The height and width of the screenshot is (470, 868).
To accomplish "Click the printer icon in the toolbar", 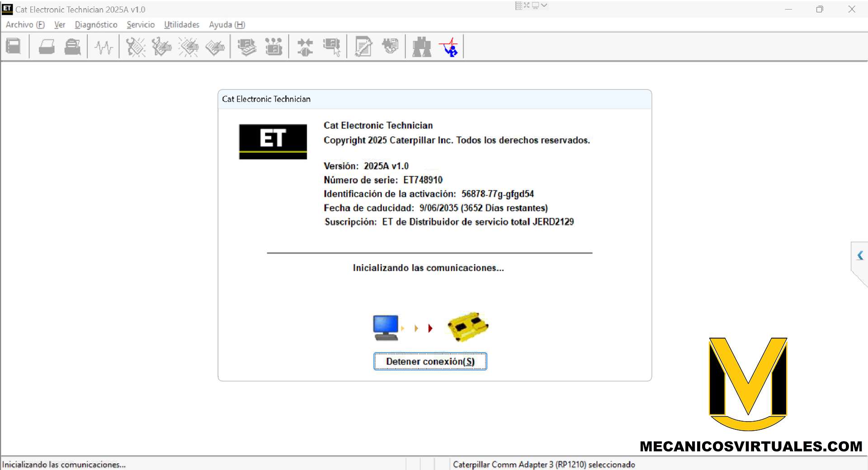I will point(47,47).
